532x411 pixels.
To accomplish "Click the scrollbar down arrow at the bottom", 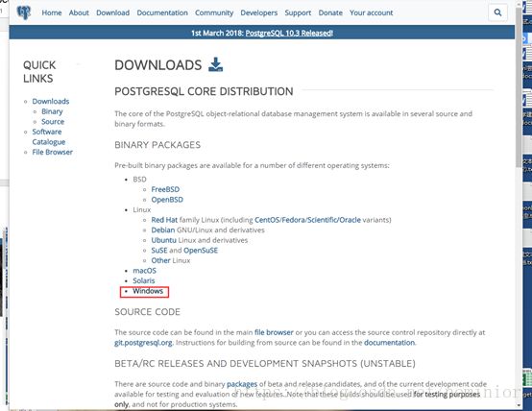I will click(519, 405).
